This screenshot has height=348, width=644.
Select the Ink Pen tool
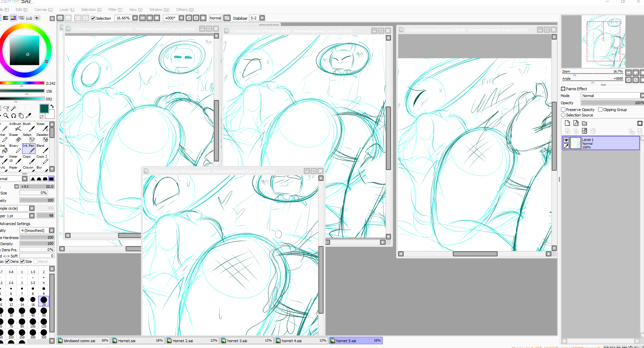29,148
